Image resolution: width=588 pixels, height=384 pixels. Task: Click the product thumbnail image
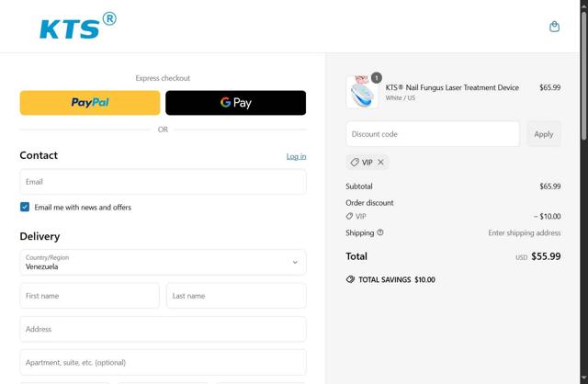point(362,92)
